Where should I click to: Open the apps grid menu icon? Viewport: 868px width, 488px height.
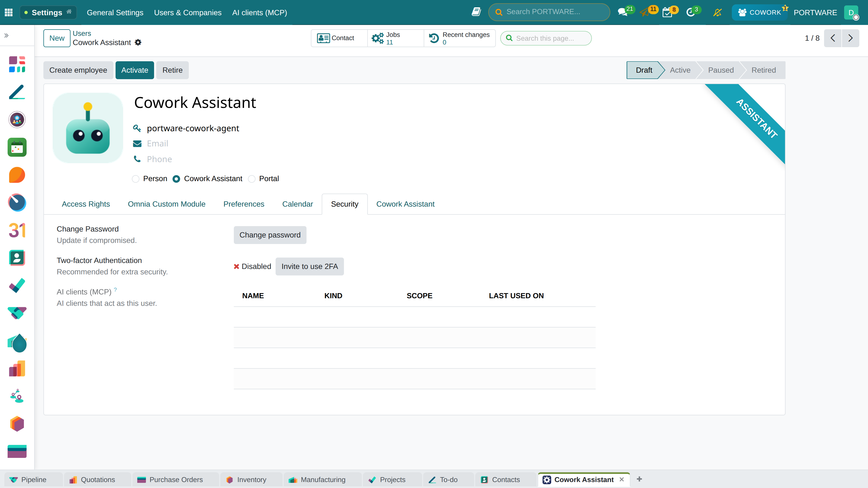point(9,12)
